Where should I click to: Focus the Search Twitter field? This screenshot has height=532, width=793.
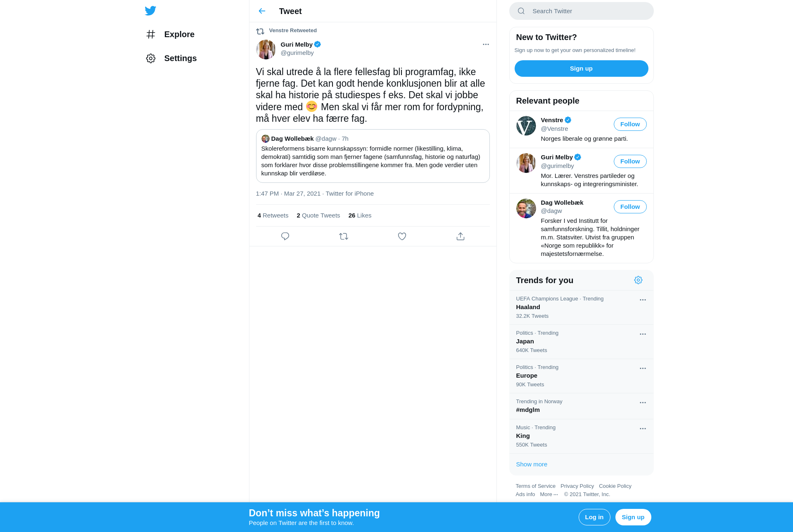pos(581,11)
